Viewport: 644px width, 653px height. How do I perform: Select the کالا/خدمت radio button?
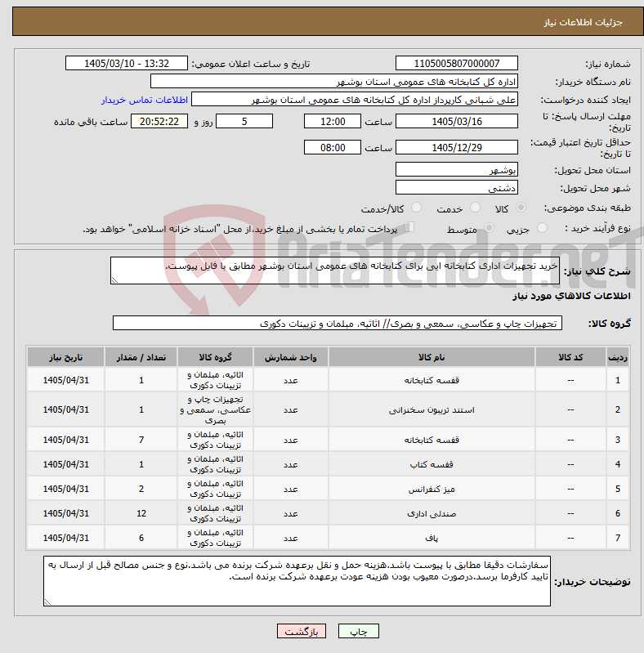pyautogui.click(x=416, y=208)
